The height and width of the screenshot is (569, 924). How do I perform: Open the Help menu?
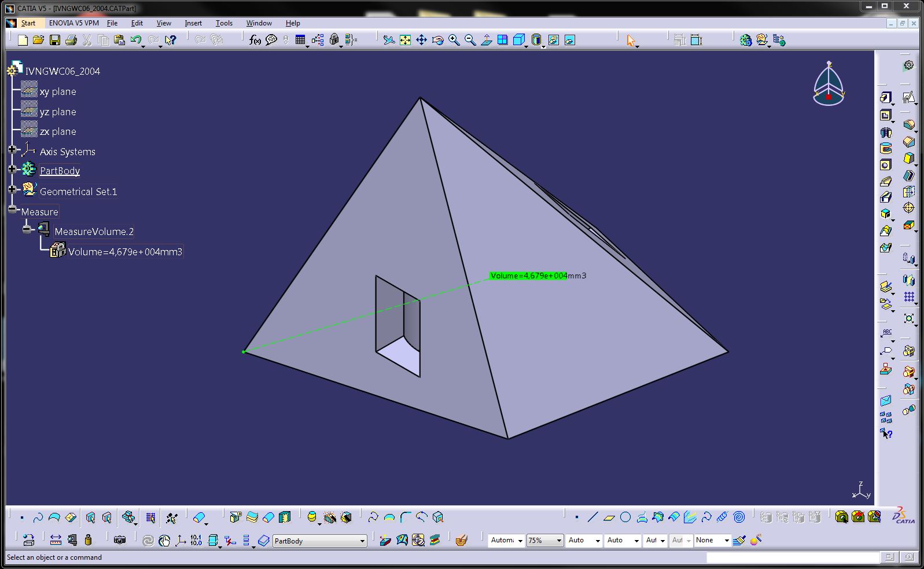[293, 23]
